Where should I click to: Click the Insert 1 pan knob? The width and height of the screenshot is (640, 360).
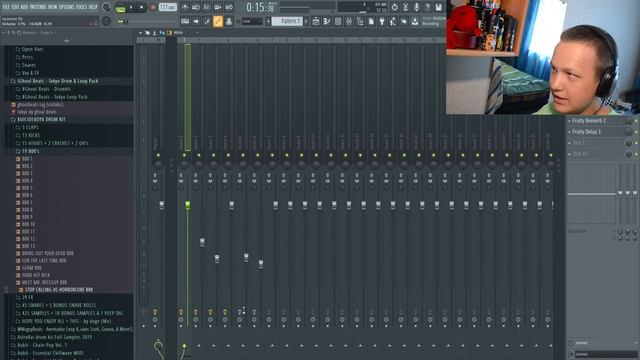pyautogui.click(x=184, y=164)
